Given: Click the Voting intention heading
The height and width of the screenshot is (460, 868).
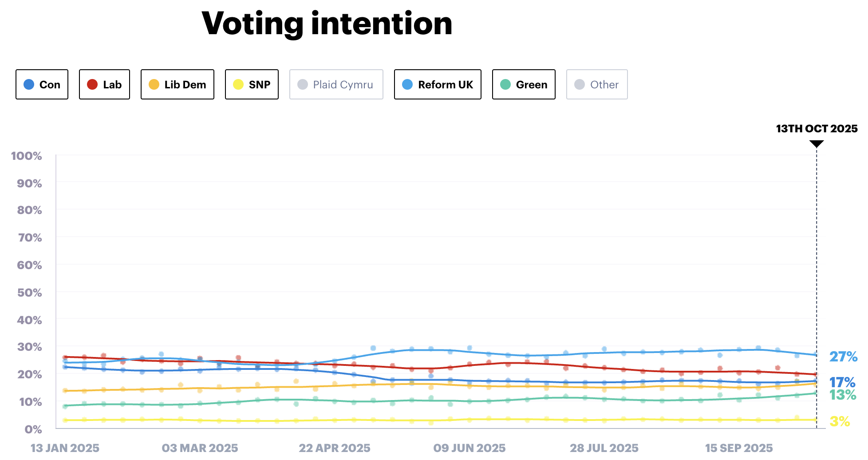Looking at the screenshot, I should tap(327, 23).
